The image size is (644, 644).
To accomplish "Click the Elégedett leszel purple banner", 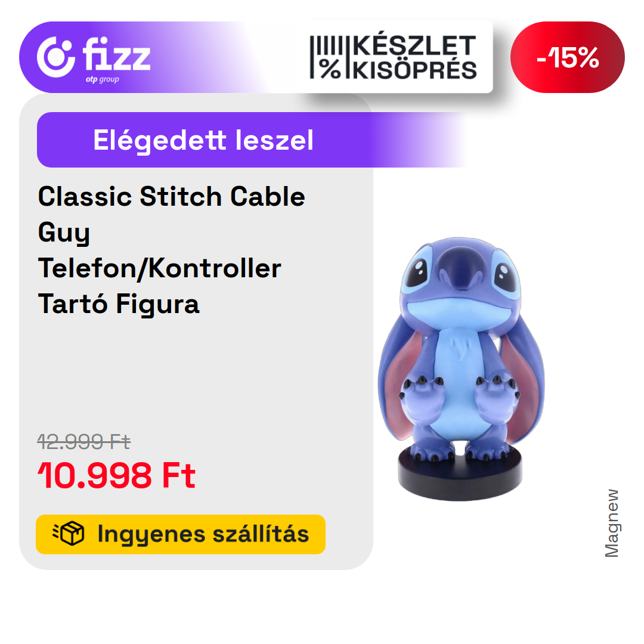I will pos(250,140).
